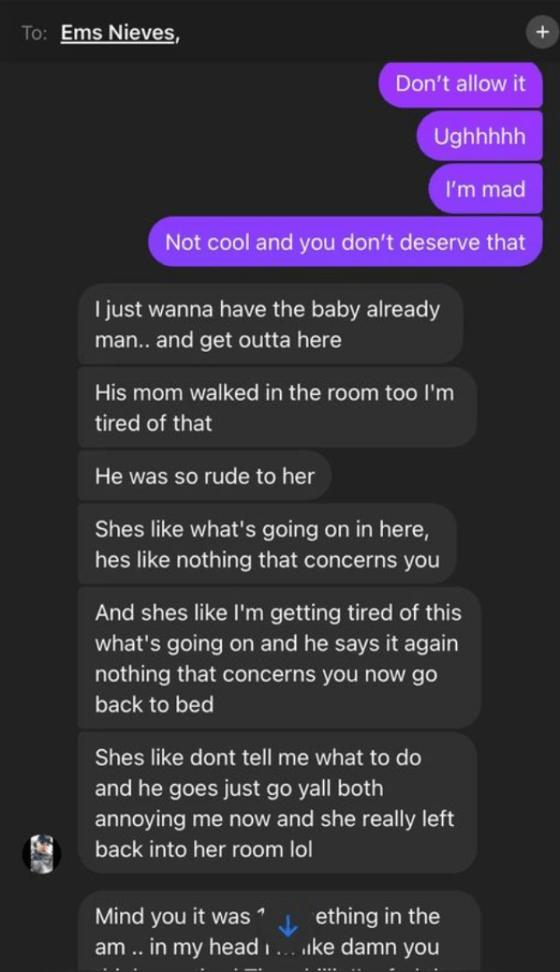560x972 pixels.
Task: Tap the "He was so rude to her" bubble
Action: (x=204, y=476)
